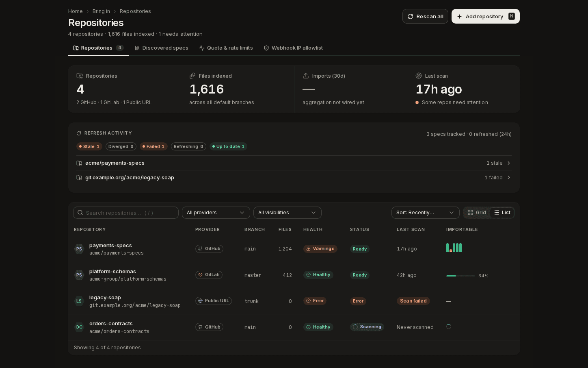The width and height of the screenshot is (588, 368).
Task: Click the Healthy badge for platform-schemas
Action: (x=318, y=275)
